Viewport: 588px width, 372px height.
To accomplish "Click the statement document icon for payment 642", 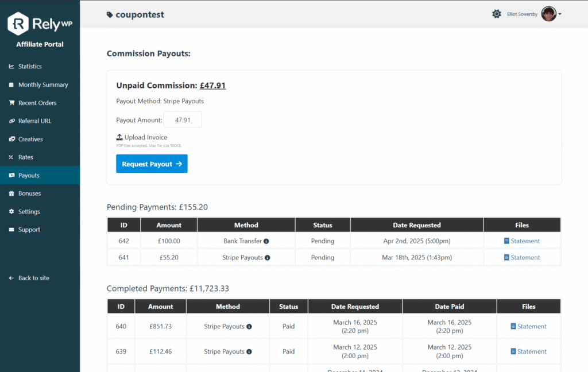I will coord(506,241).
